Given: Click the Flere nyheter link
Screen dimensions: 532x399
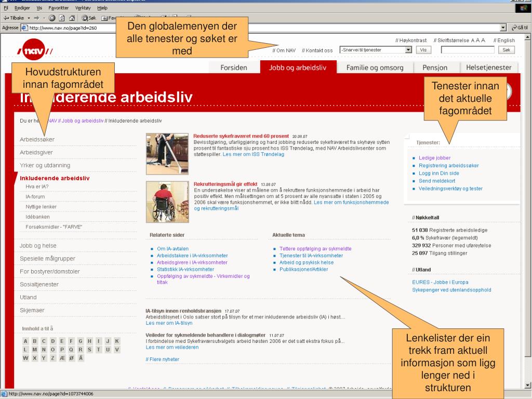Looking at the screenshot, I should point(162,360).
